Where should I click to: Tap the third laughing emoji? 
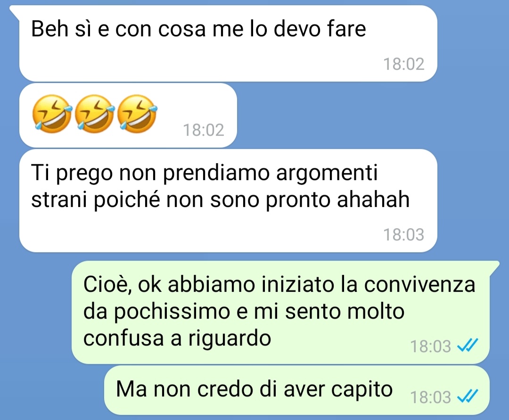[137, 113]
